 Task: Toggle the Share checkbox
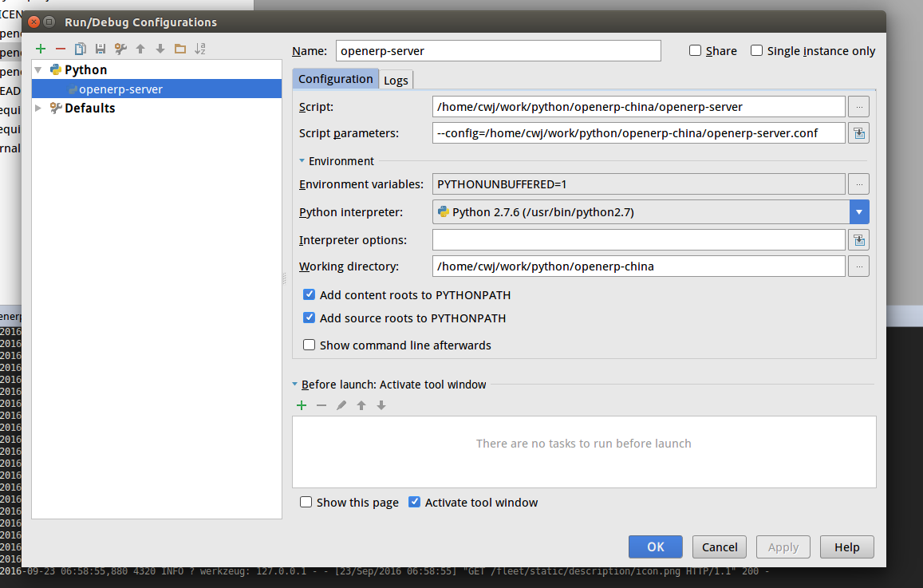click(x=695, y=50)
